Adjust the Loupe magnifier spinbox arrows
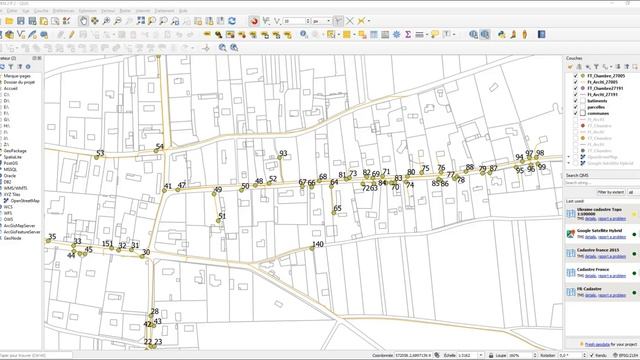This screenshot has height=360, width=640. pos(534,356)
